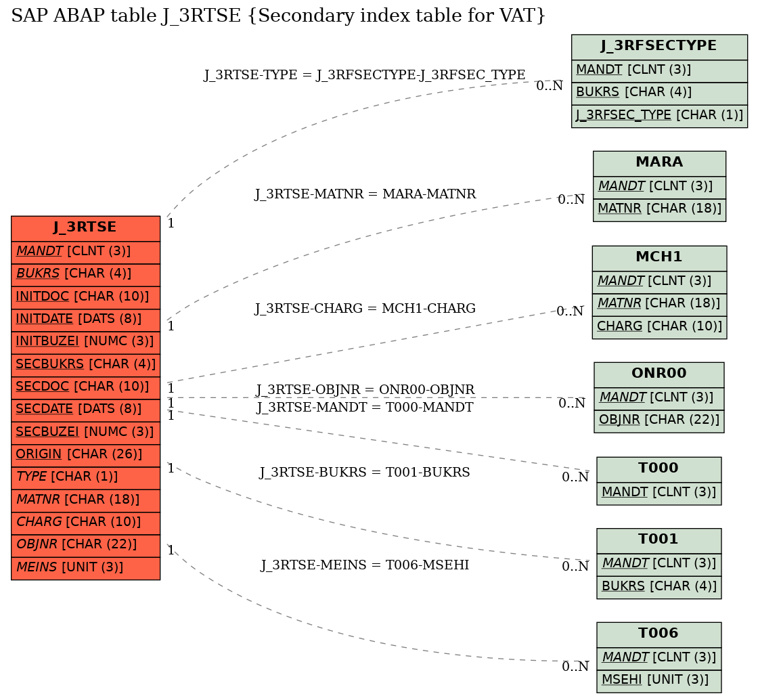Click the diagram title SAP ABAP table J_3RTSE
758x700 pixels.
pyautogui.click(x=278, y=16)
